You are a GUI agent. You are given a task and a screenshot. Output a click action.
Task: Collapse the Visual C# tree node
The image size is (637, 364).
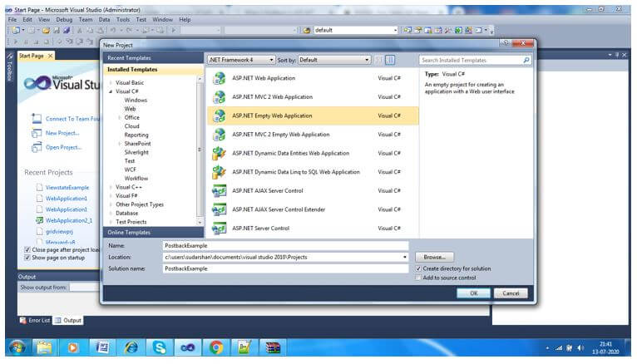point(111,91)
